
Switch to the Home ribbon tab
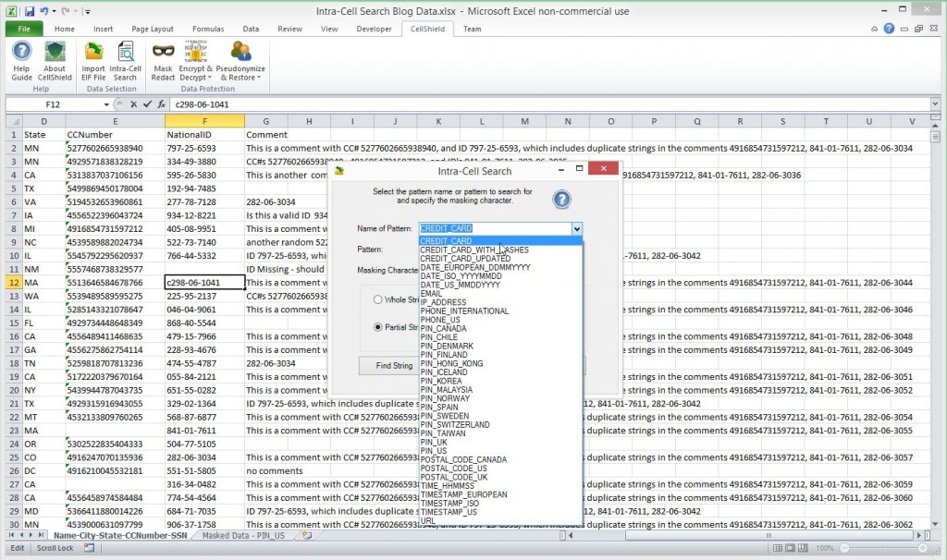pyautogui.click(x=65, y=29)
